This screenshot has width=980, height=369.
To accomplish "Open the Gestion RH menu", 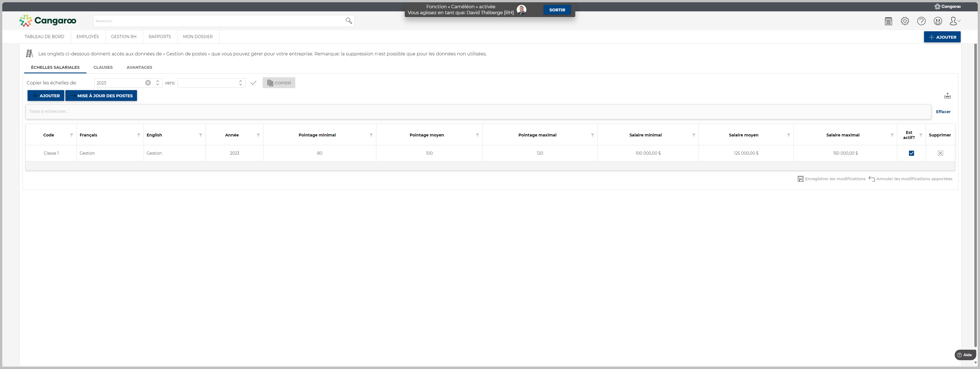I will [124, 37].
